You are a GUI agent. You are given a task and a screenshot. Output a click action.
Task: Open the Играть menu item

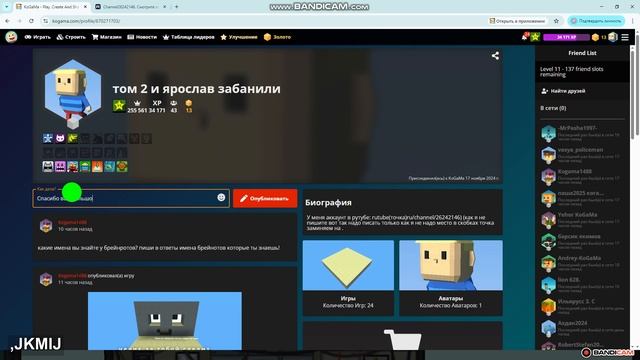tap(38, 37)
